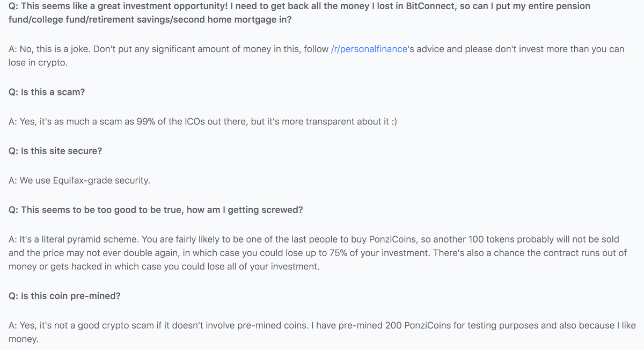Click the final word "money." at the bottom
The image size is (644, 350).
tap(24, 339)
